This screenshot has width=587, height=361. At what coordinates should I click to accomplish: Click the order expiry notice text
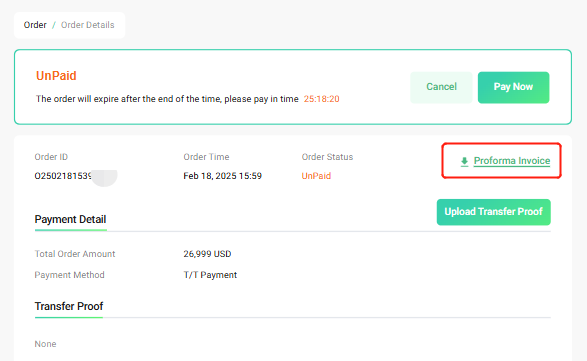coord(167,99)
